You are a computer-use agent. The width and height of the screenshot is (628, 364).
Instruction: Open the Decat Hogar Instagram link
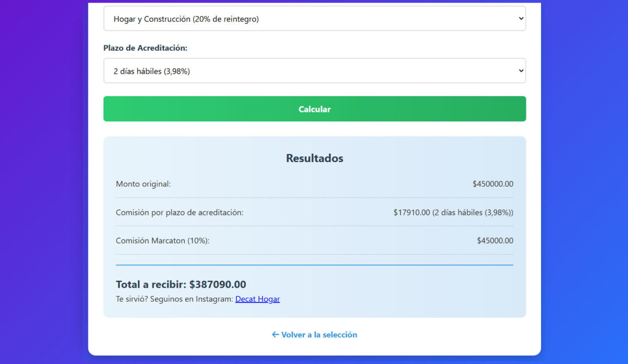pos(257,299)
